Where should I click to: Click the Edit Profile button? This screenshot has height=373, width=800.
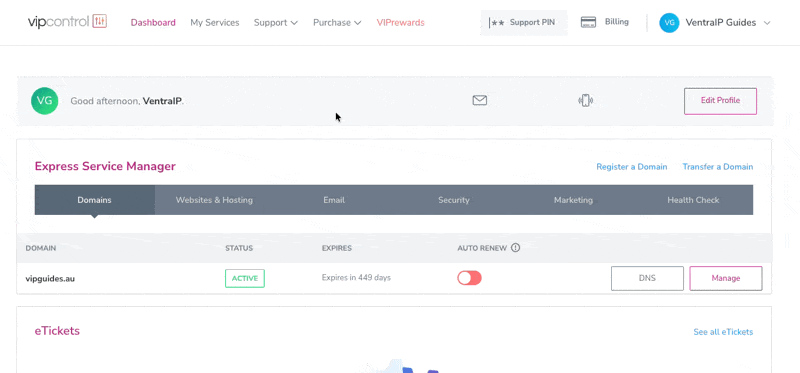pyautogui.click(x=720, y=101)
